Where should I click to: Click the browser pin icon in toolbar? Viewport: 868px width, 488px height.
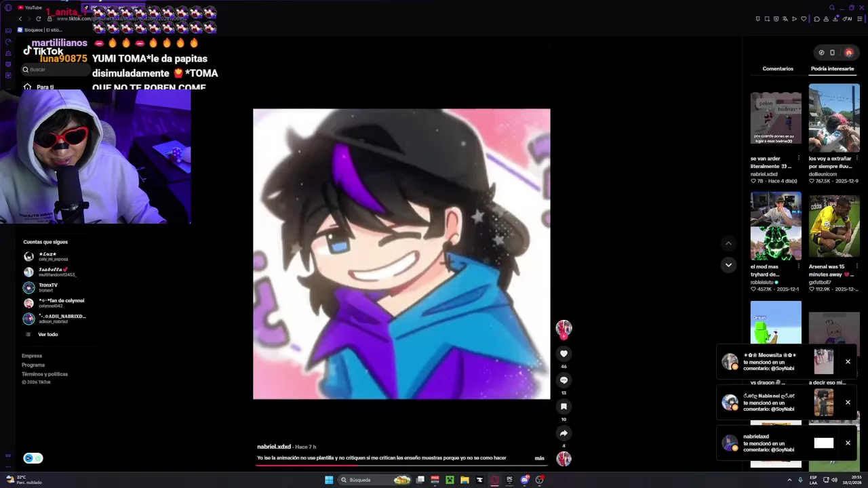point(758,19)
